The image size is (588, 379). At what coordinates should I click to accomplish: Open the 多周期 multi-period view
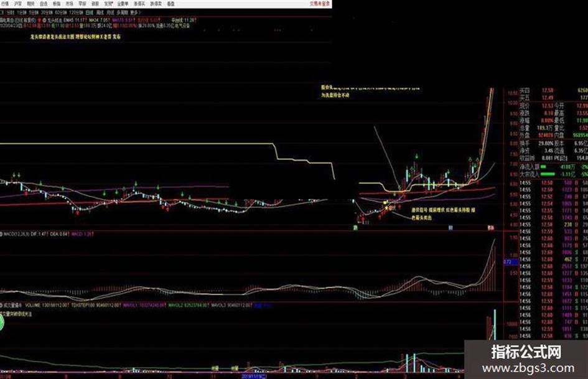click(122, 12)
